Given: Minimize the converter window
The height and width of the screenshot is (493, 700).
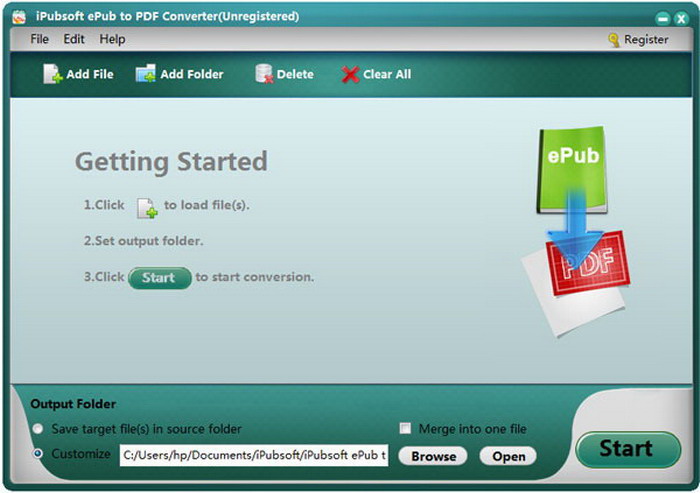Looking at the screenshot, I should [663, 19].
